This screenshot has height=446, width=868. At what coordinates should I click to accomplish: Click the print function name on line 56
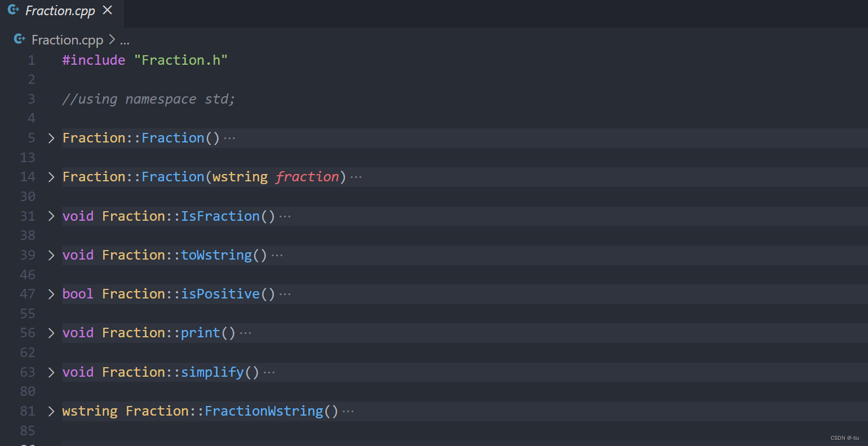[201, 333]
